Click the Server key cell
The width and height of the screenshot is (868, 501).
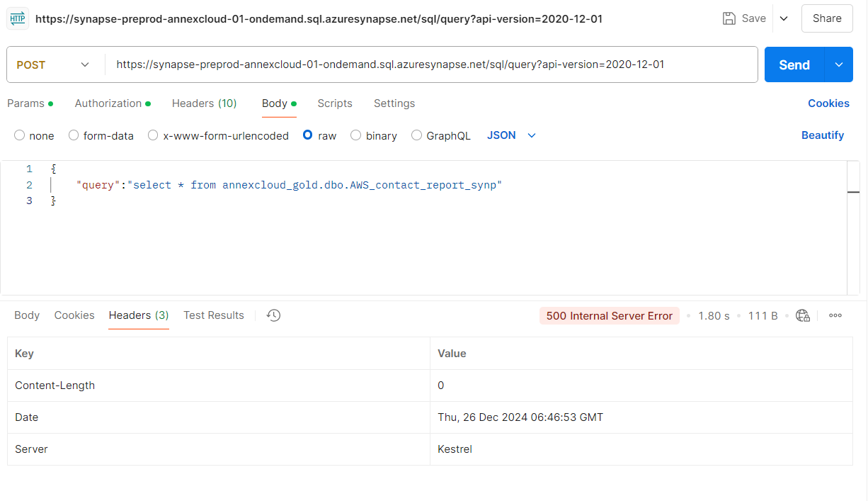point(219,449)
